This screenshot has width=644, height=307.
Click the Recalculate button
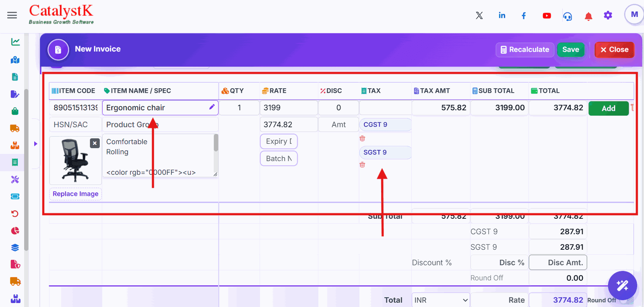(x=525, y=50)
